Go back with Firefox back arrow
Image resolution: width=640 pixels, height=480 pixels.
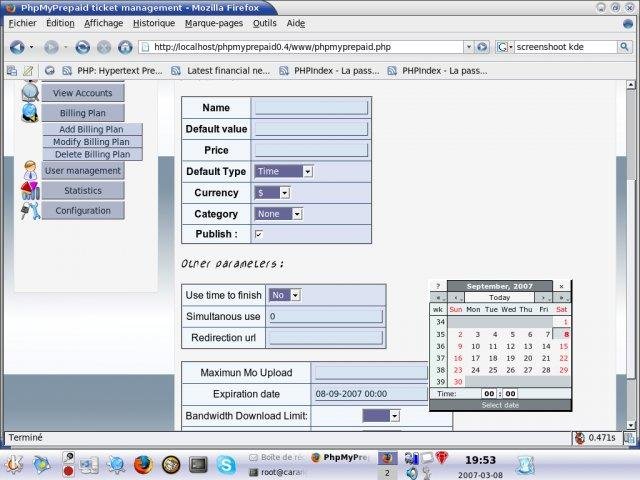coord(17,47)
